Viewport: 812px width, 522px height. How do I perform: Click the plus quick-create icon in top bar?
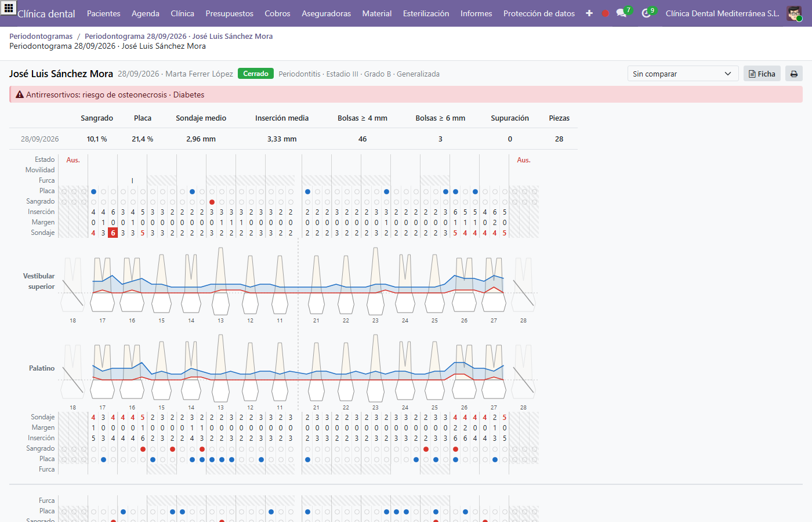(589, 13)
